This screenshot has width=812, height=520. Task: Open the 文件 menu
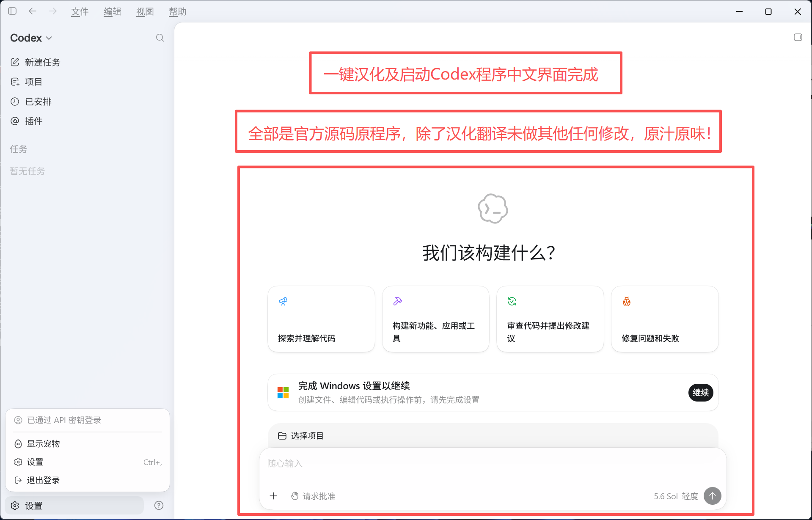point(80,12)
